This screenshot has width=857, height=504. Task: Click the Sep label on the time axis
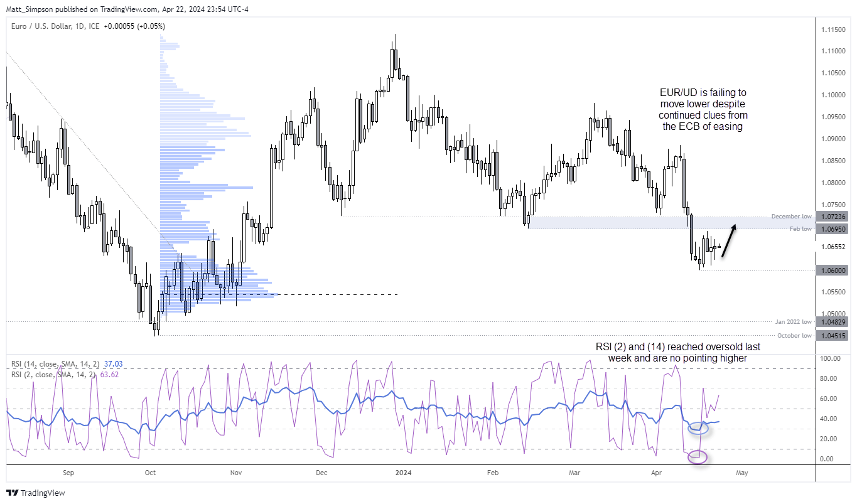pyautogui.click(x=68, y=472)
